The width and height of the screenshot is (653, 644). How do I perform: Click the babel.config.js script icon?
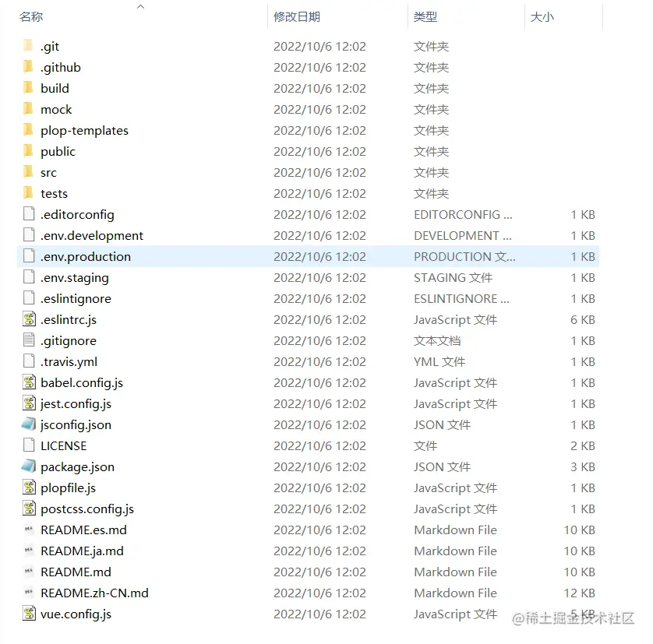point(29,382)
